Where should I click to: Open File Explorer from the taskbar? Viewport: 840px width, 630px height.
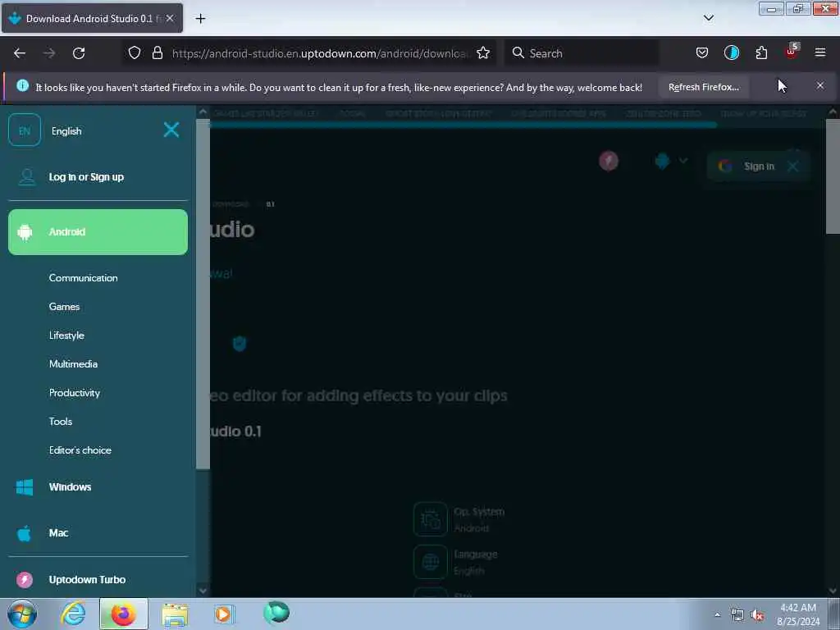[175, 614]
